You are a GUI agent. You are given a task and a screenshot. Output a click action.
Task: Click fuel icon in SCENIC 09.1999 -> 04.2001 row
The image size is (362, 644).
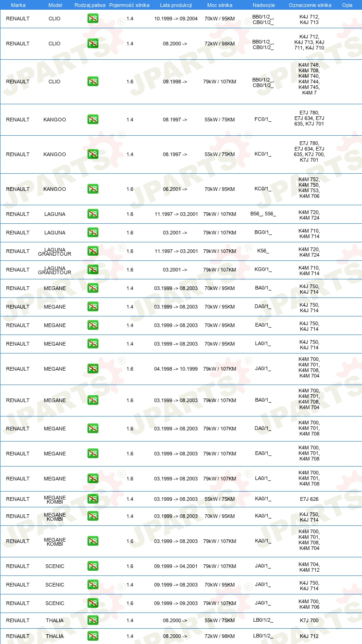(x=93, y=566)
